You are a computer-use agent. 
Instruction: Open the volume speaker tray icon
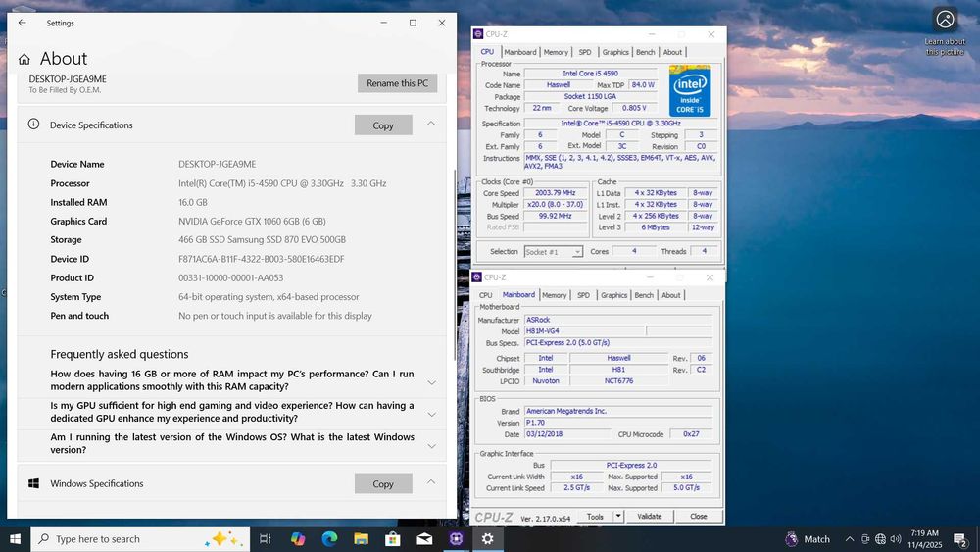click(896, 539)
